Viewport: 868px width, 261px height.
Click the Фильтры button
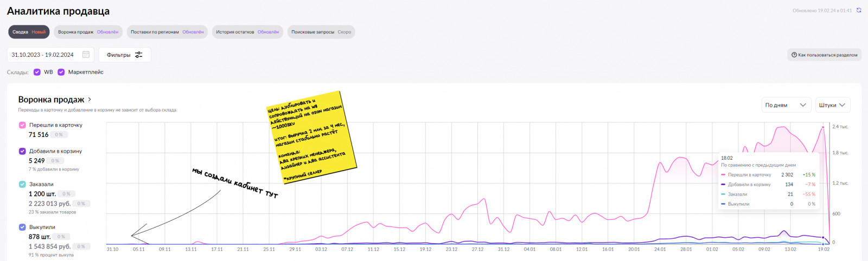[x=124, y=55]
